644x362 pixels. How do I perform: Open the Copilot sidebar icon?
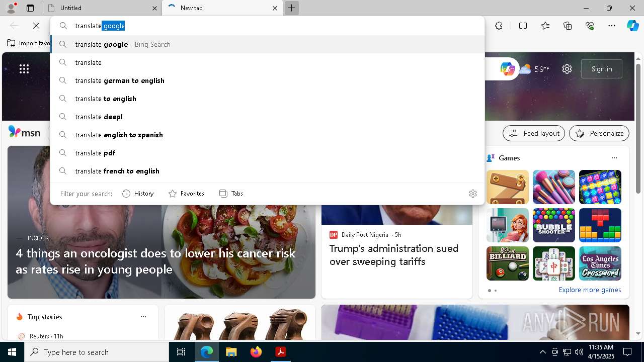tap(632, 26)
